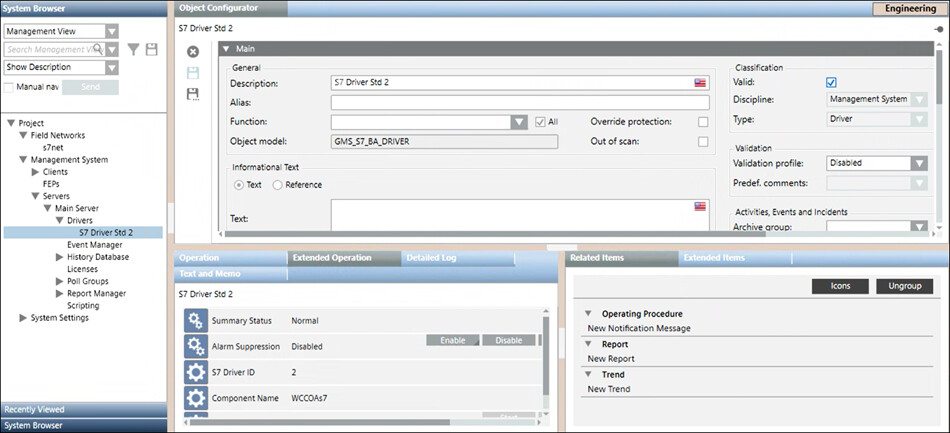The image size is (950, 433).
Task: Toggle the Manual nav checkbox
Action: pos(9,87)
